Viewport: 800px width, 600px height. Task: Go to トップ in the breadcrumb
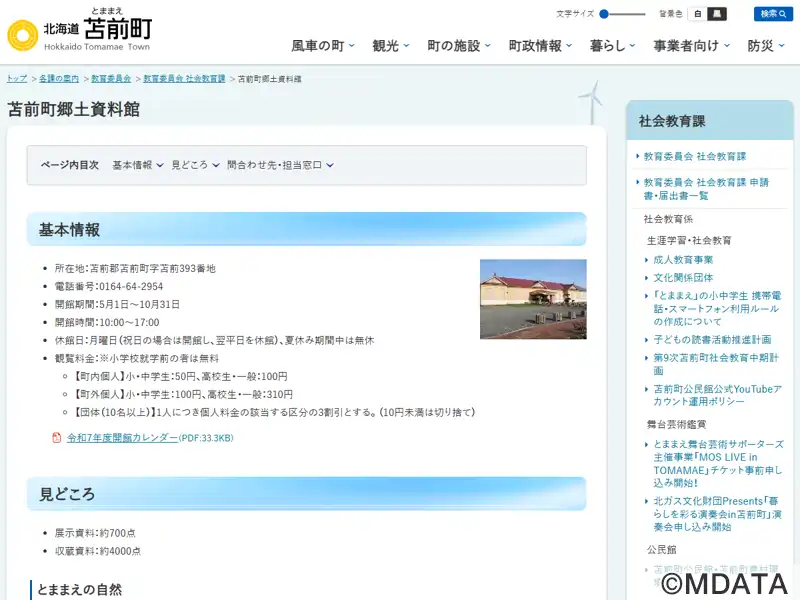[16, 78]
